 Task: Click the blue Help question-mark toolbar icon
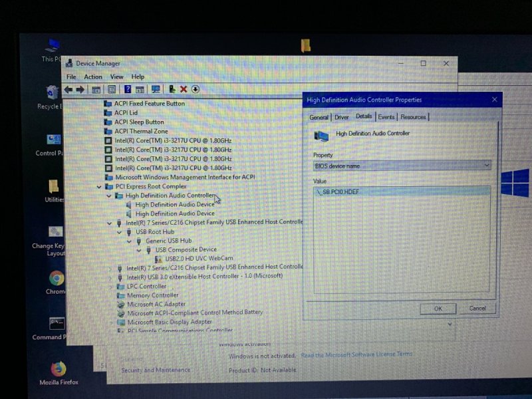(x=128, y=89)
